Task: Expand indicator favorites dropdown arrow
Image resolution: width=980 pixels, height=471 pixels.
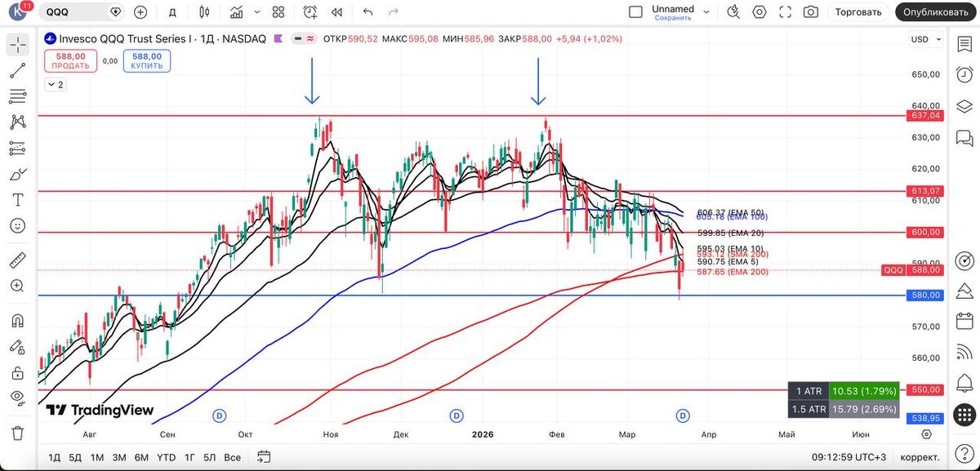Action: [259, 12]
